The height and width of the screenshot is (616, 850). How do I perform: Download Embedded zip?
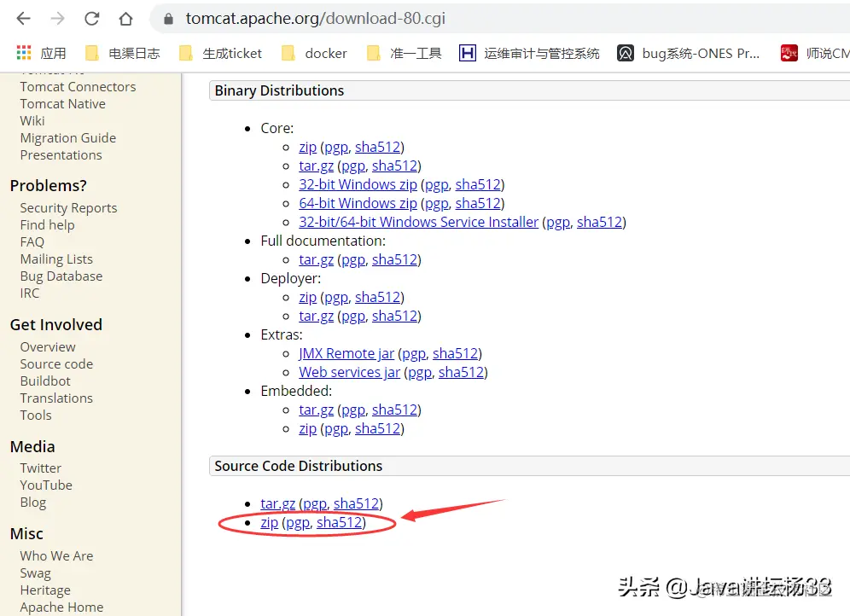(307, 428)
